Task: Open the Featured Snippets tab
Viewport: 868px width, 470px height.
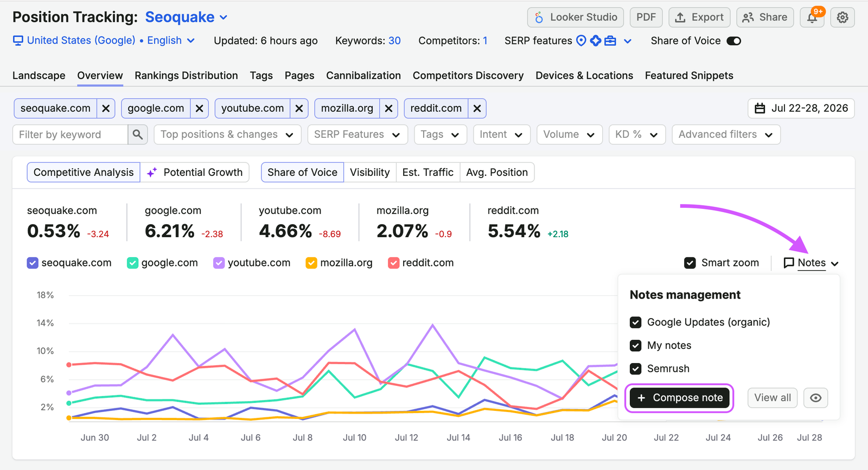Action: click(689, 75)
